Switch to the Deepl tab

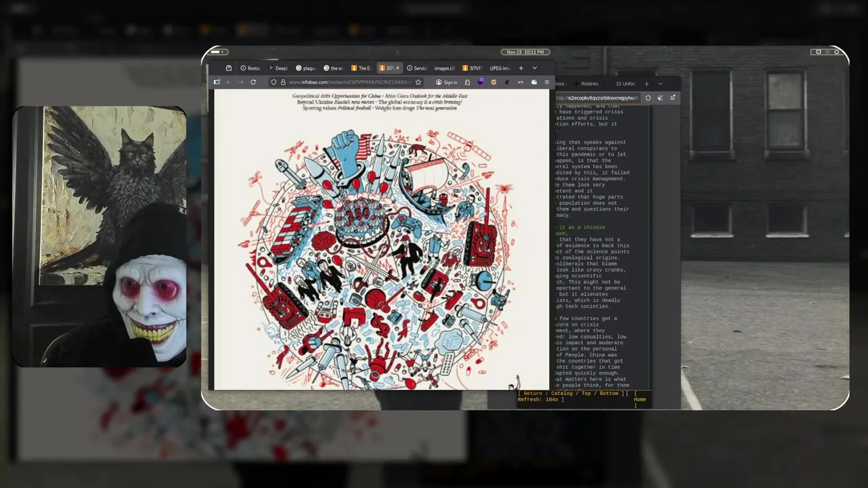click(x=278, y=68)
